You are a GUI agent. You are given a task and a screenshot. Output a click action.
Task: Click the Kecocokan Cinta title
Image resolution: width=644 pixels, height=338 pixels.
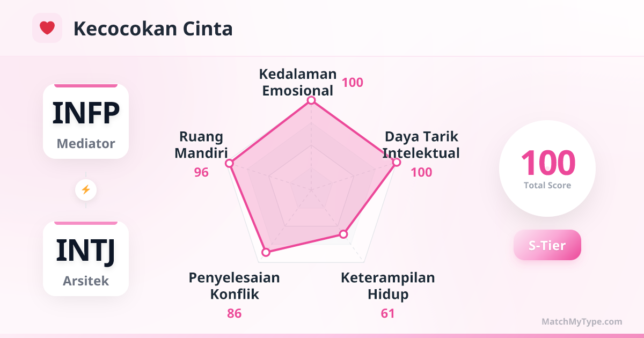153,28
